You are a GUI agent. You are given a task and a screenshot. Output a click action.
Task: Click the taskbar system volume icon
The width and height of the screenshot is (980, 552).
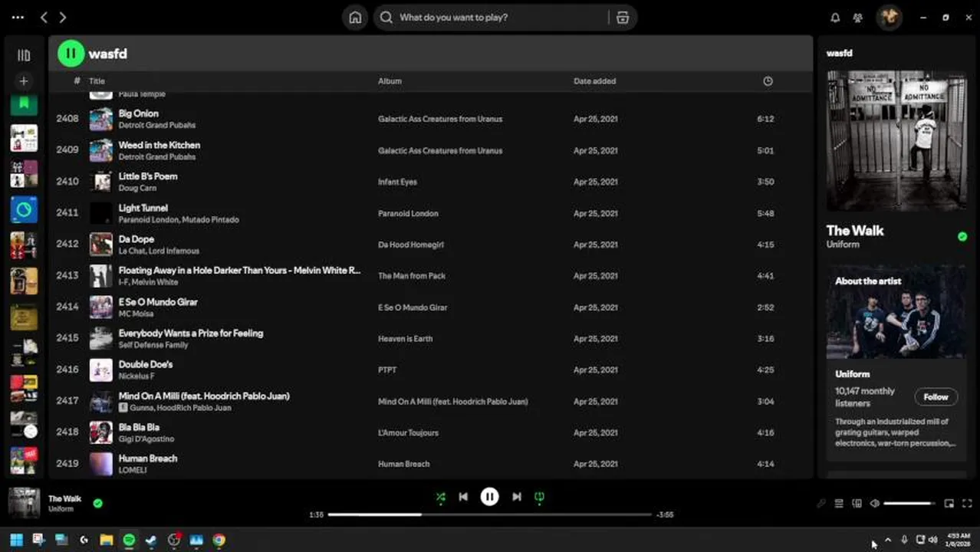(x=932, y=540)
